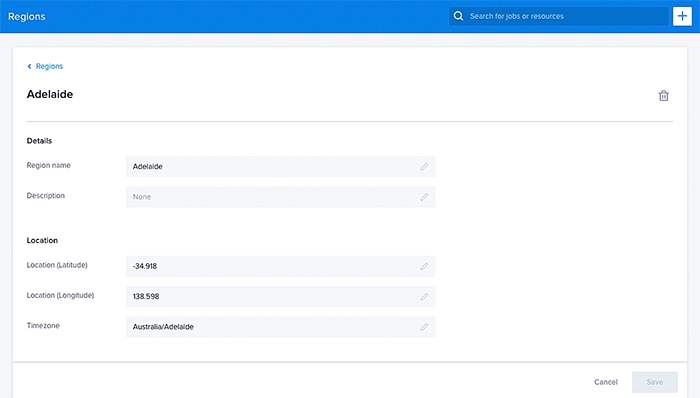Image resolution: width=700 pixels, height=398 pixels.
Task: Click the Latitude field with -34.918
Action: pyautogui.click(x=280, y=266)
